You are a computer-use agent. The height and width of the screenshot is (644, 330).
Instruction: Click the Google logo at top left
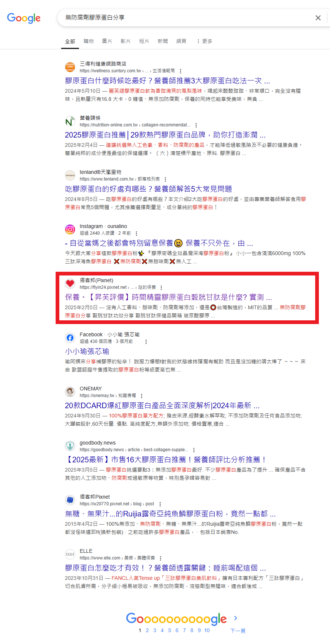click(x=24, y=18)
